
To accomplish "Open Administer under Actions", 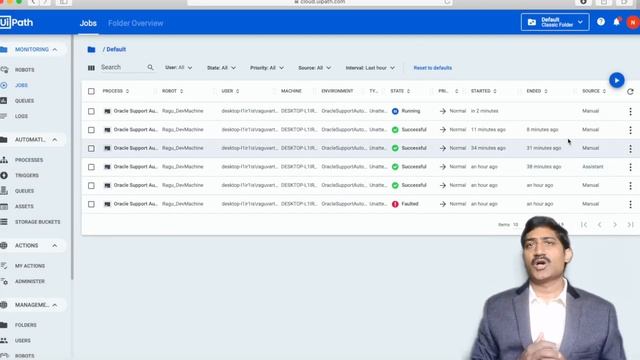I will point(30,282).
